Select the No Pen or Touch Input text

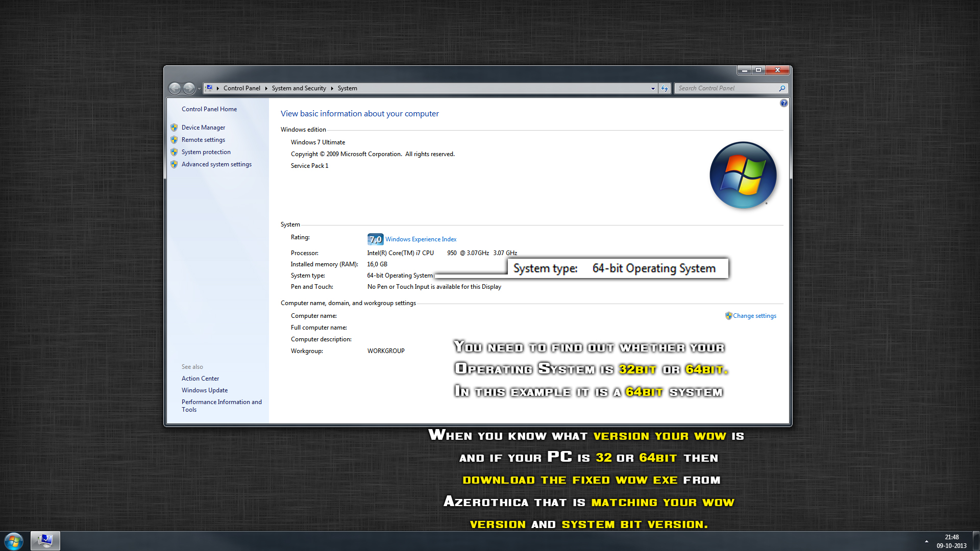(x=434, y=287)
